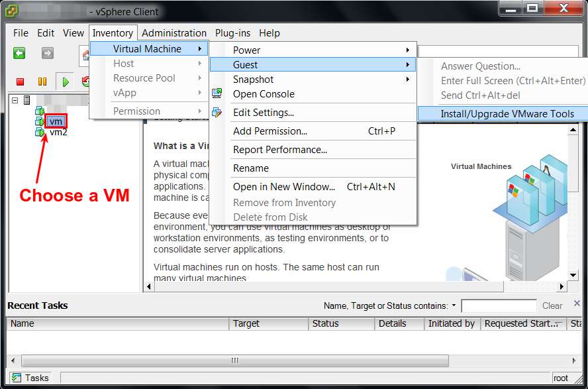Sort by Requested Start column header
This screenshot has height=389, width=588.
524,323
